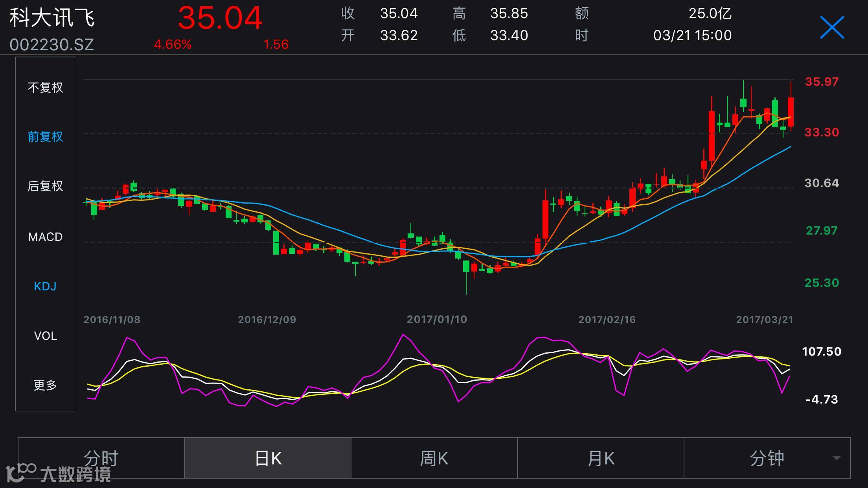This screenshot has height=488, width=868.
Task: Switch indicator to MACD
Action: pos(45,237)
